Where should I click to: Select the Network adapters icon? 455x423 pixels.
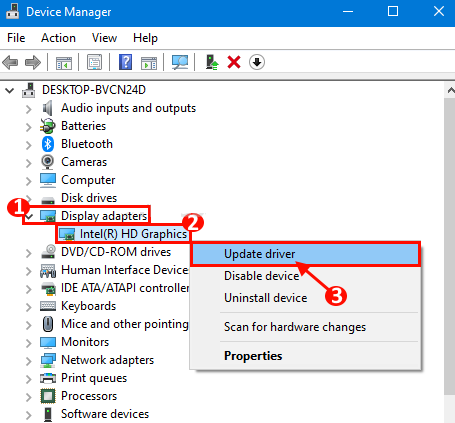[48, 360]
